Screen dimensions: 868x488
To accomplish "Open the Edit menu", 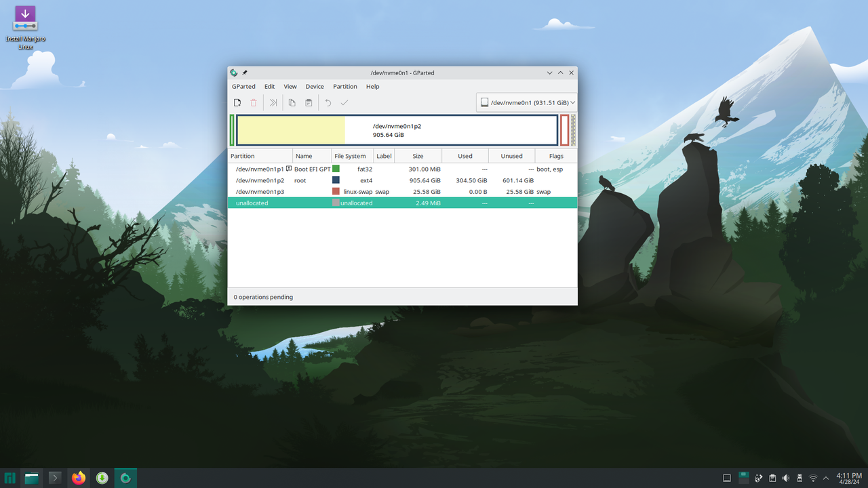I will pyautogui.click(x=269, y=87).
